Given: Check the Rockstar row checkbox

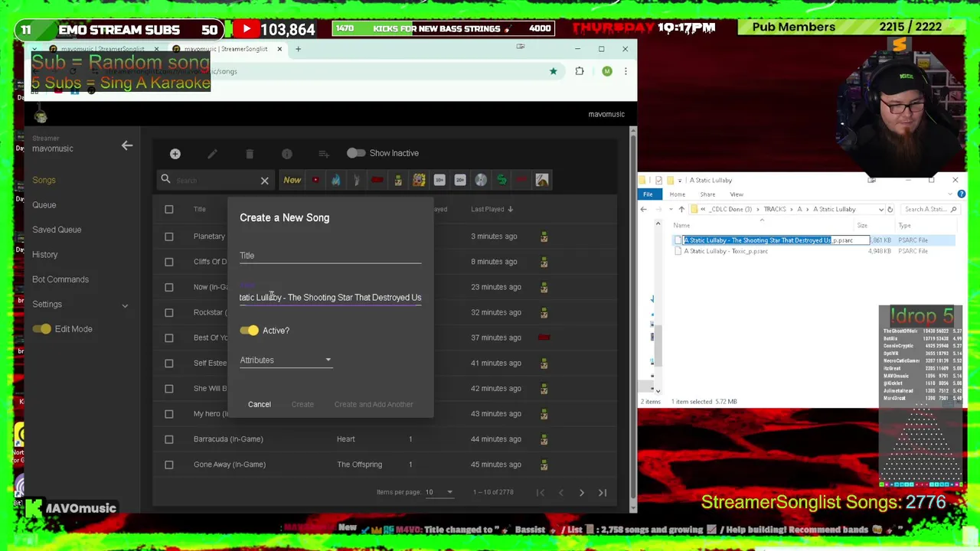Looking at the screenshot, I should click(169, 312).
